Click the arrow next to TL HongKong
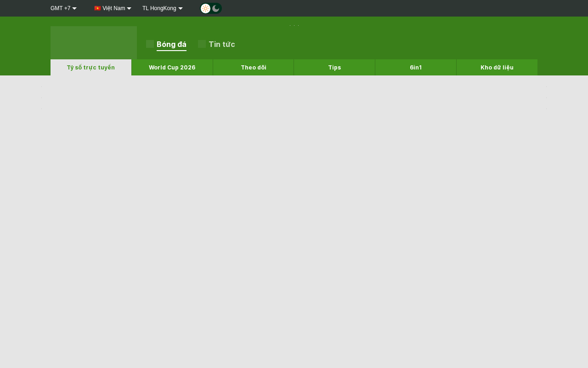The image size is (588, 368). (x=181, y=8)
